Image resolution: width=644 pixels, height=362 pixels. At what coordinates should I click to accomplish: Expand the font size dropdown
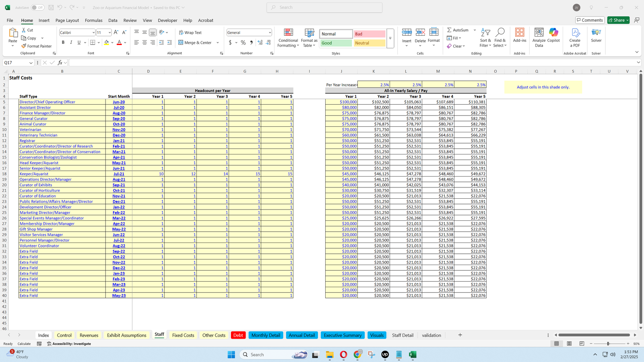(109, 33)
